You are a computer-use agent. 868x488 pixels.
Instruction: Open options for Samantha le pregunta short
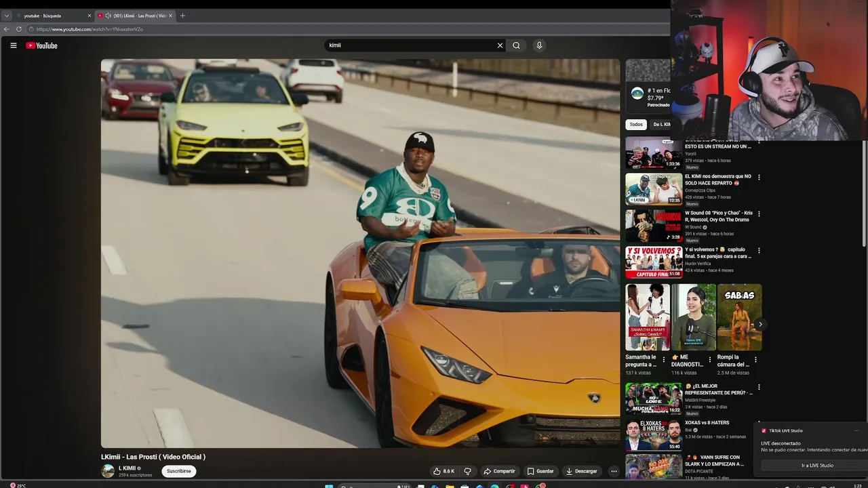point(664,360)
